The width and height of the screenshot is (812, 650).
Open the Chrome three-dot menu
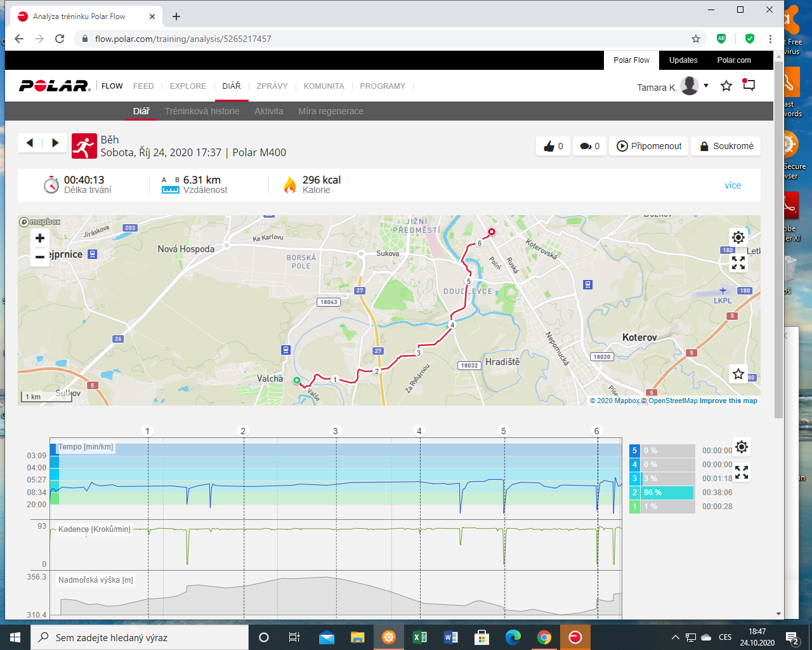pos(770,39)
